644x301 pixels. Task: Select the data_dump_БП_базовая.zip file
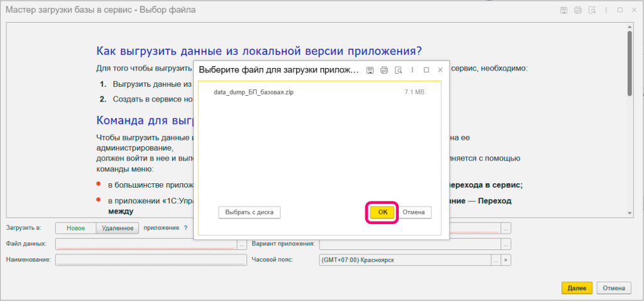tap(253, 92)
